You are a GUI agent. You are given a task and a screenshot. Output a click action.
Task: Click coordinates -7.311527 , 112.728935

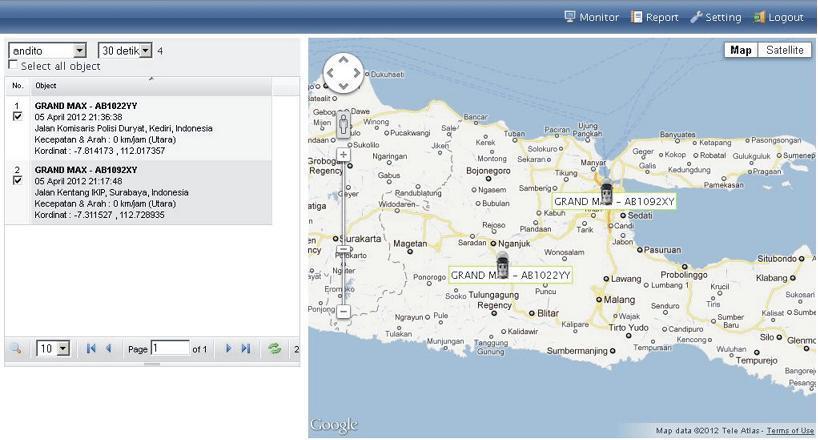tap(118, 215)
